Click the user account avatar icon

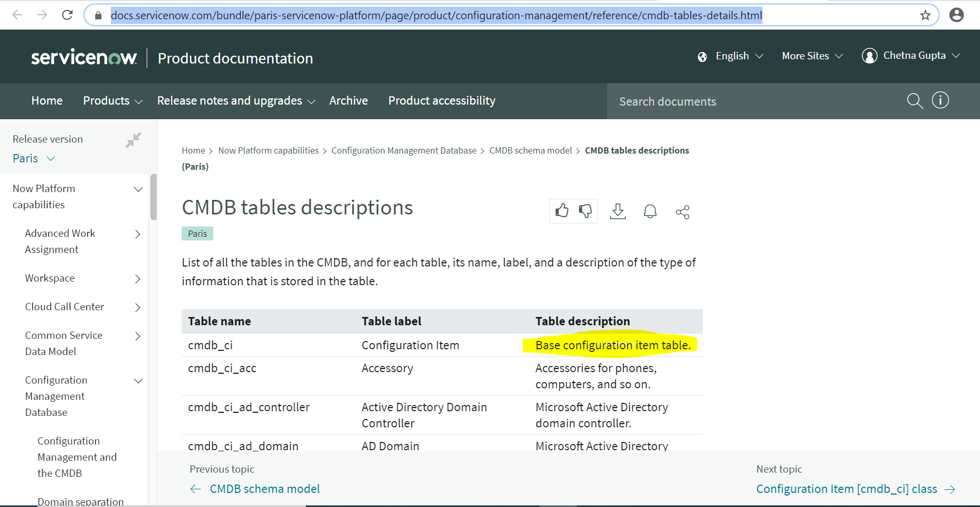(869, 56)
